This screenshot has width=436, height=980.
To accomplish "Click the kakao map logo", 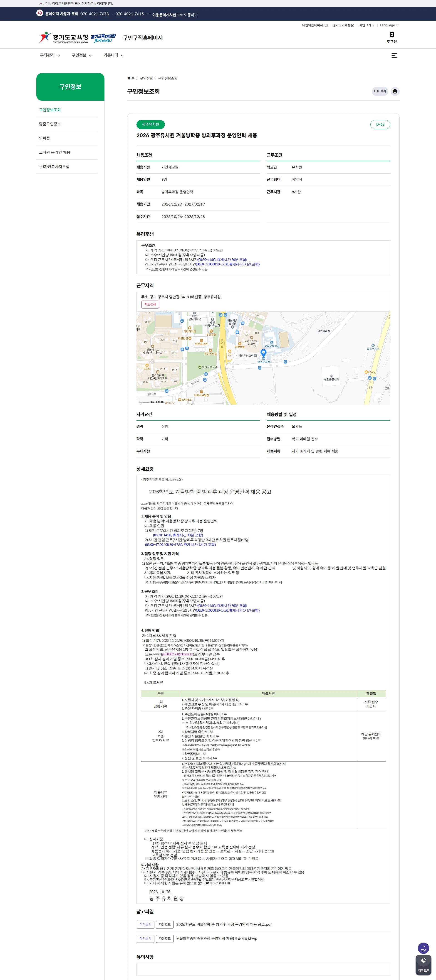I will 160,402.
